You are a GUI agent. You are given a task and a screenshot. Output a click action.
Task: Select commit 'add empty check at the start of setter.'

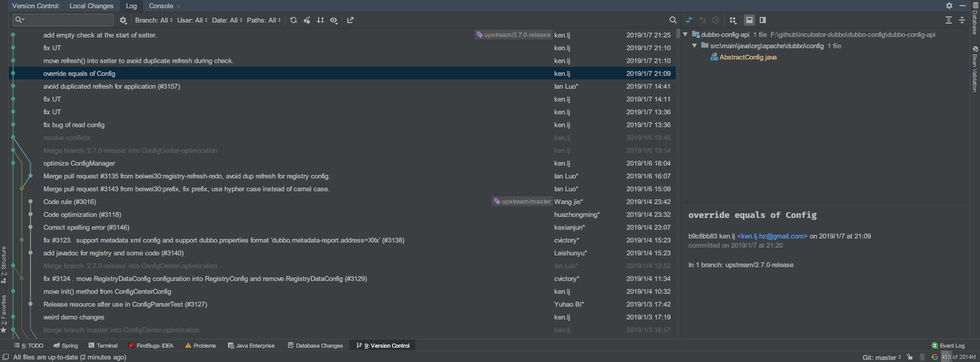(x=342, y=35)
